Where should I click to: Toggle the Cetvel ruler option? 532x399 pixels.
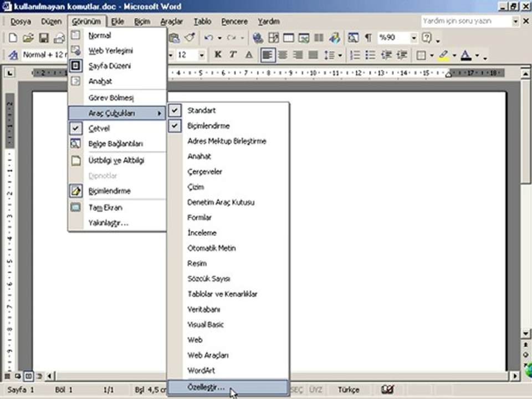click(117, 129)
